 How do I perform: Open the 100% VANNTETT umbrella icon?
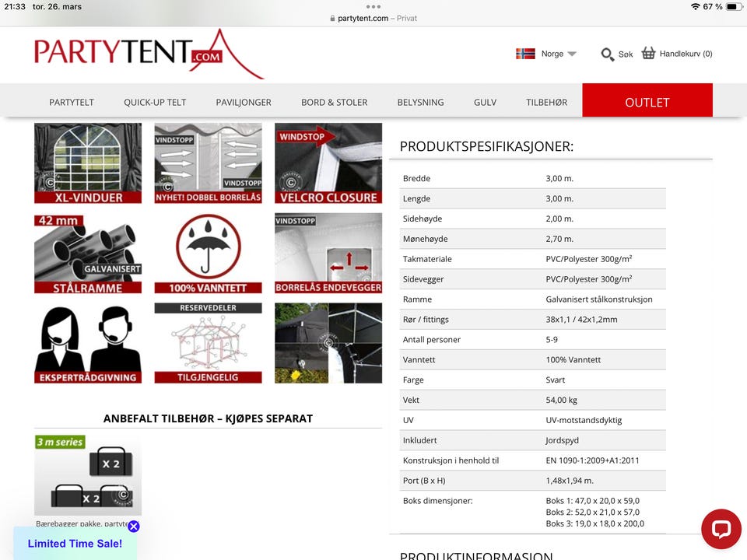(209, 254)
